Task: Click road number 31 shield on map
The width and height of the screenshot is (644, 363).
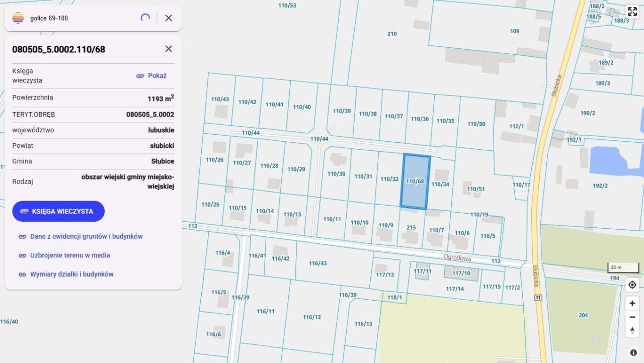Action: tap(538, 298)
